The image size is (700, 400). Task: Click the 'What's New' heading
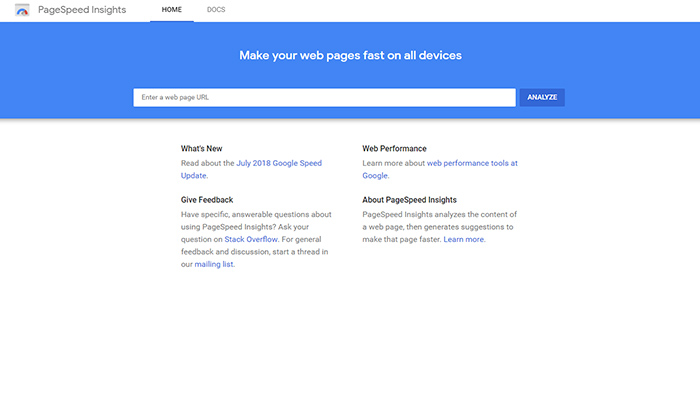point(201,149)
